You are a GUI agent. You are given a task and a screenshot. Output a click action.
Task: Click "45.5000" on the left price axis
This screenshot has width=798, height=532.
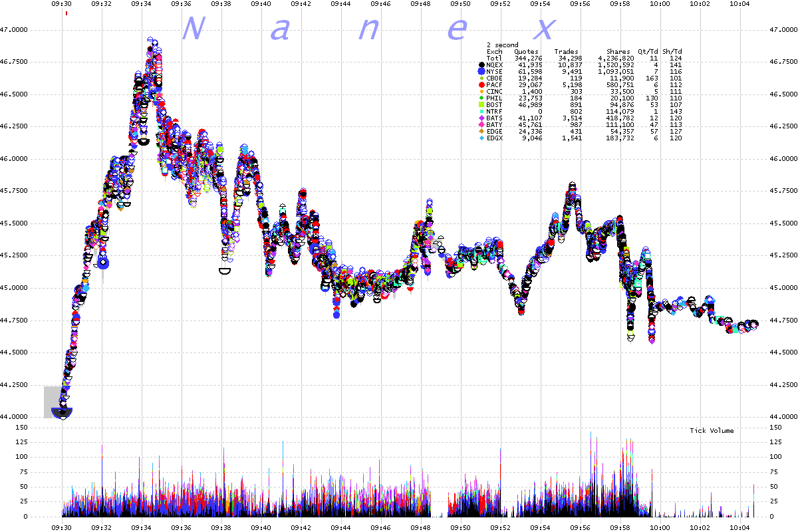click(x=14, y=223)
